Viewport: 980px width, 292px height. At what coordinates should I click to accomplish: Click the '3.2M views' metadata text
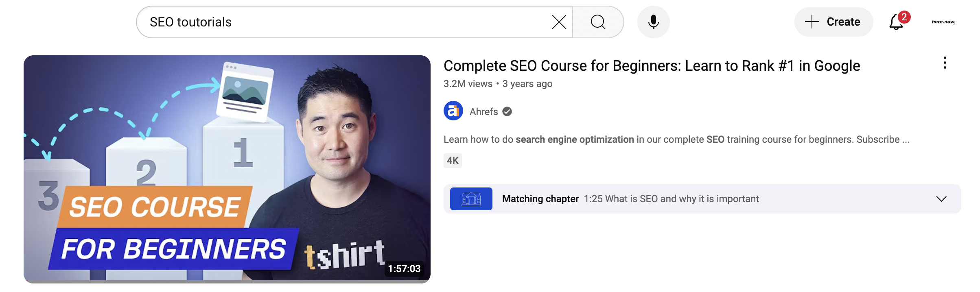468,84
